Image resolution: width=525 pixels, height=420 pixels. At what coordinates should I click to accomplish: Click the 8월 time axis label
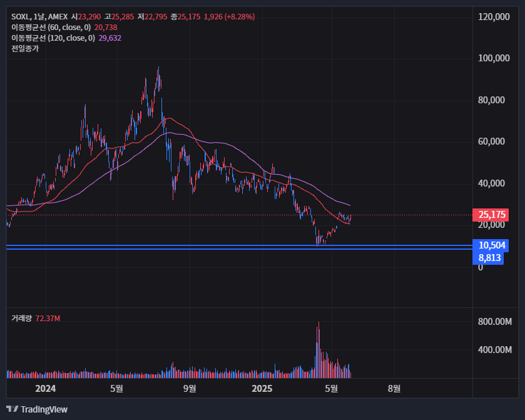click(x=394, y=389)
